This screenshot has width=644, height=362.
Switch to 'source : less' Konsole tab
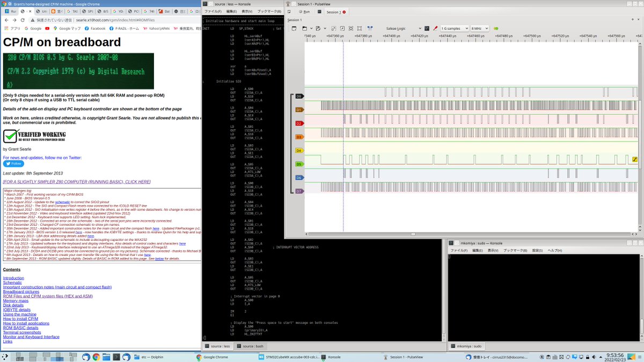[217, 346]
